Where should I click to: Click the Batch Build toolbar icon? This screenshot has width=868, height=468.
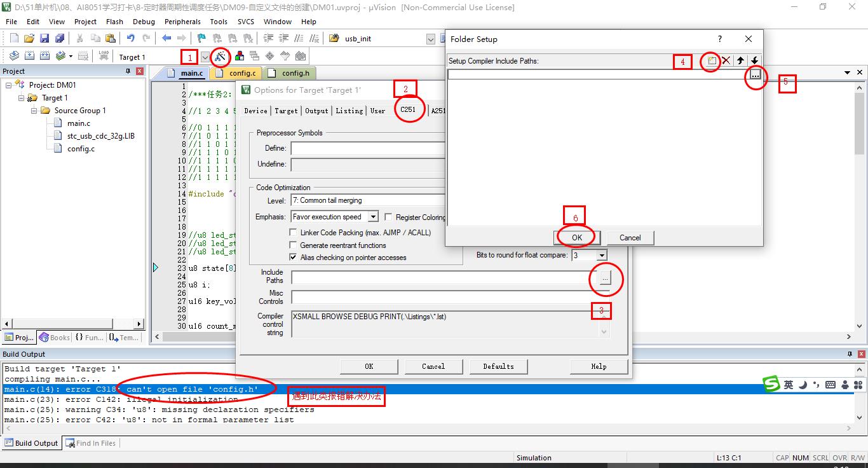point(60,57)
